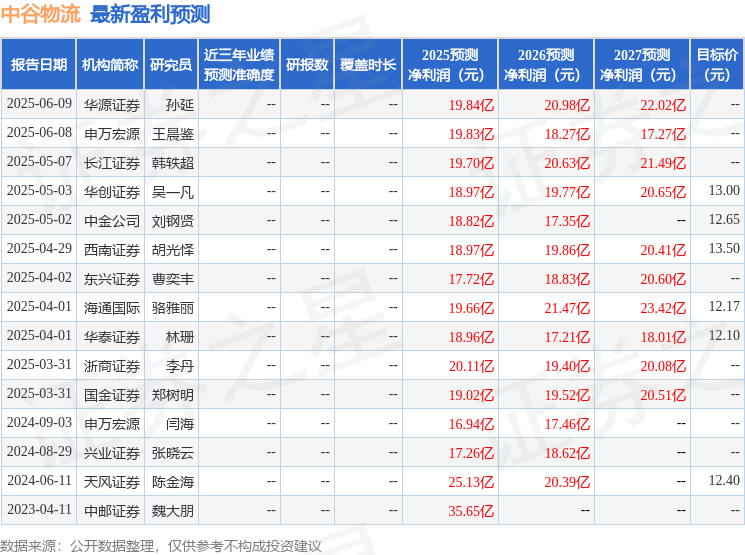Viewport: 745px width, 555px height.
Task: Click the 23.42亿 forecast for 海通国际
Action: [x=663, y=308]
